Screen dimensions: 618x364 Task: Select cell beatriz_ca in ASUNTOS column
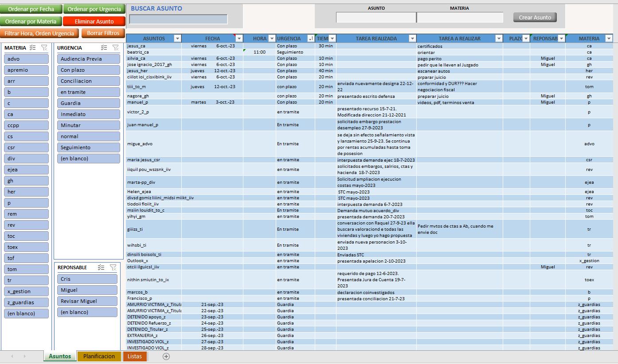click(x=154, y=52)
